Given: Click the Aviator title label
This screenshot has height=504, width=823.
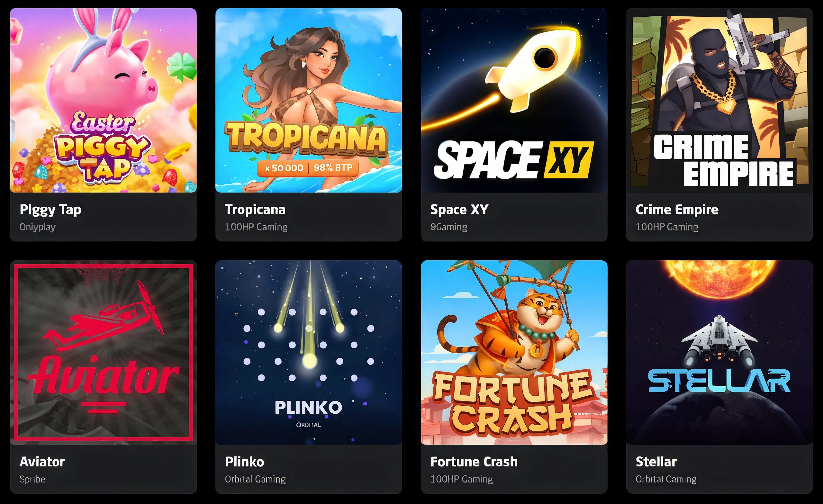Looking at the screenshot, I should 42,462.
